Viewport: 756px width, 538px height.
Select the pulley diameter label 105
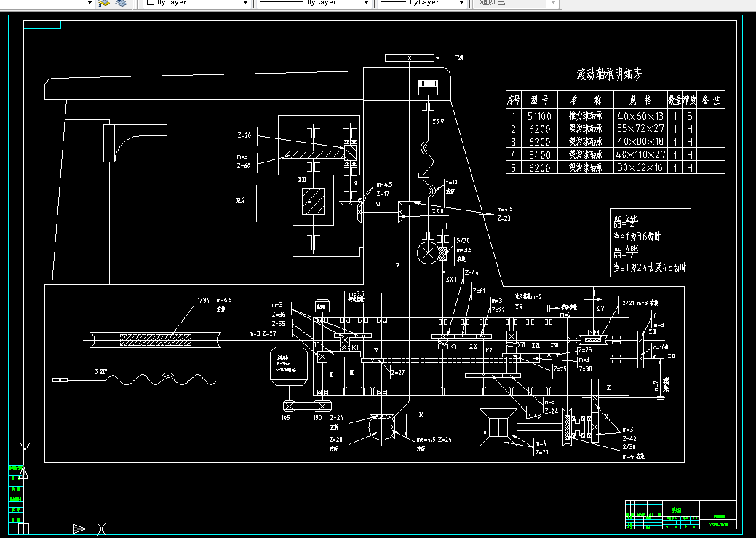tap(285, 418)
